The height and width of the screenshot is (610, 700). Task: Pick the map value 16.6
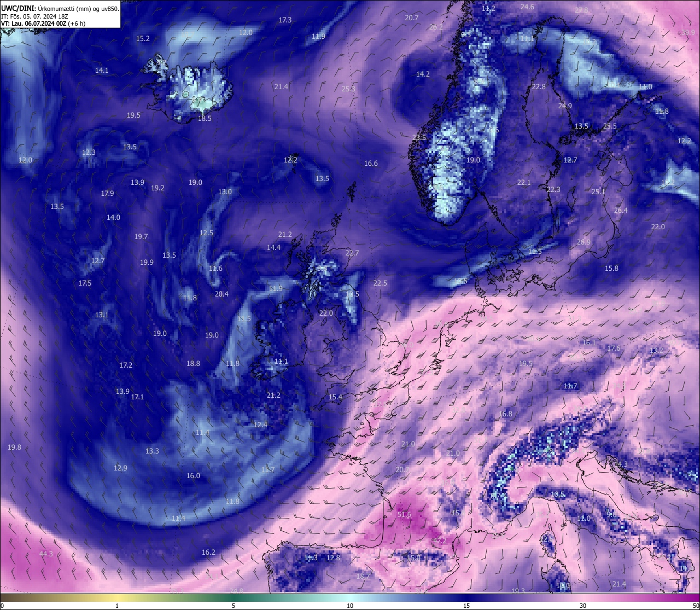[x=371, y=164]
